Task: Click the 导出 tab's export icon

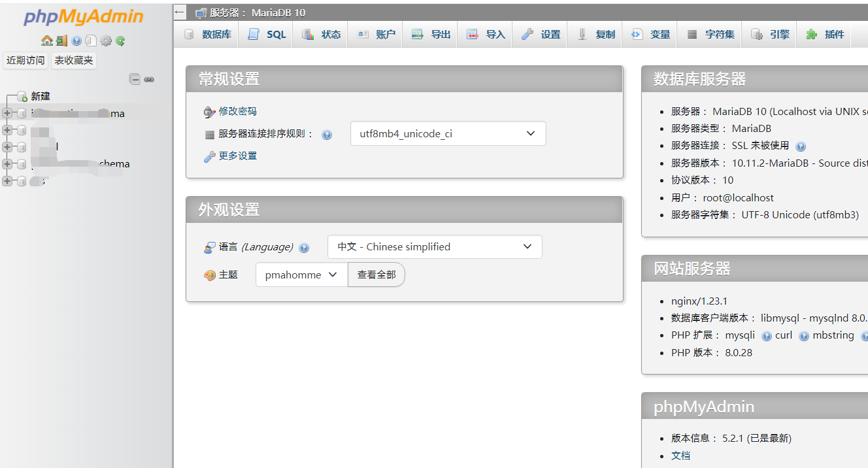Action: (x=417, y=35)
